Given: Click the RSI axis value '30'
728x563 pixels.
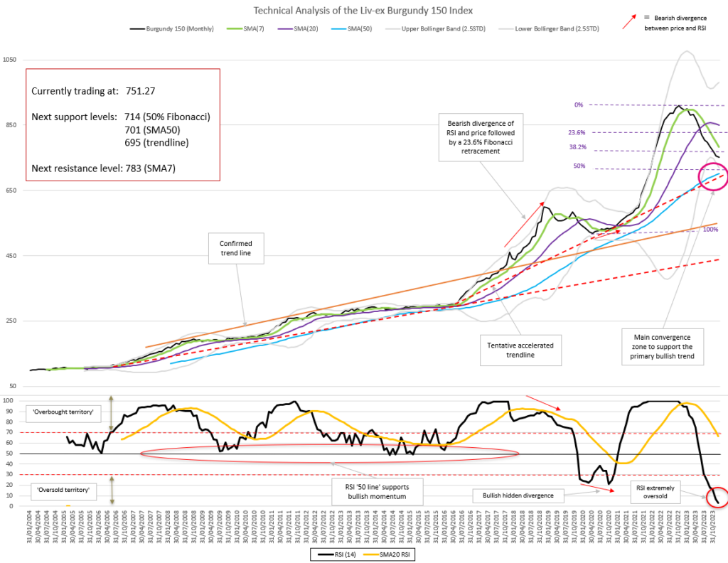Looking at the screenshot, I should 9,474.
